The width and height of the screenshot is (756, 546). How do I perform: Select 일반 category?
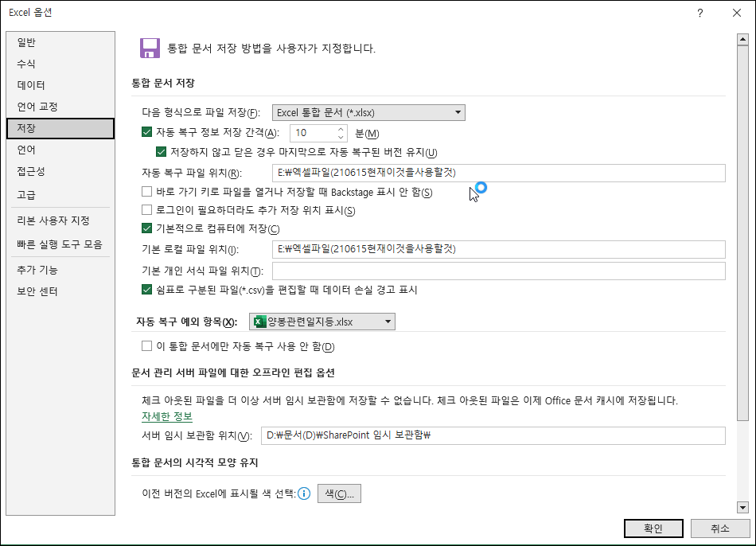[x=60, y=42]
